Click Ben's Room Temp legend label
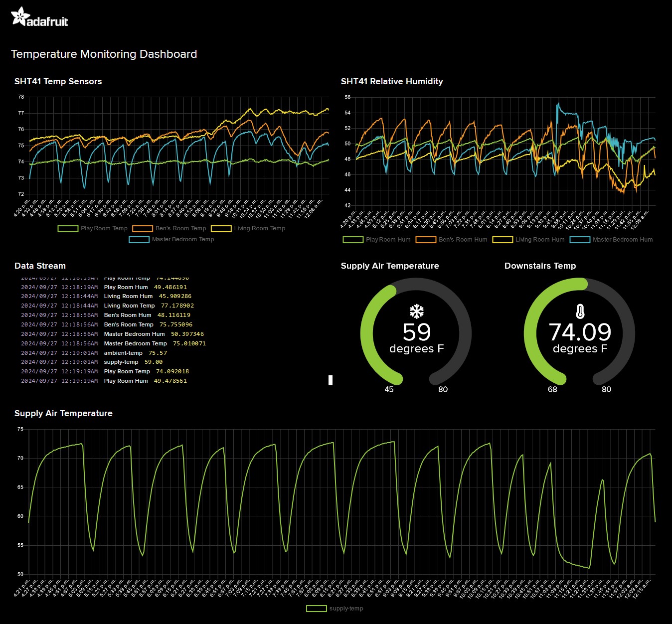 (x=181, y=229)
